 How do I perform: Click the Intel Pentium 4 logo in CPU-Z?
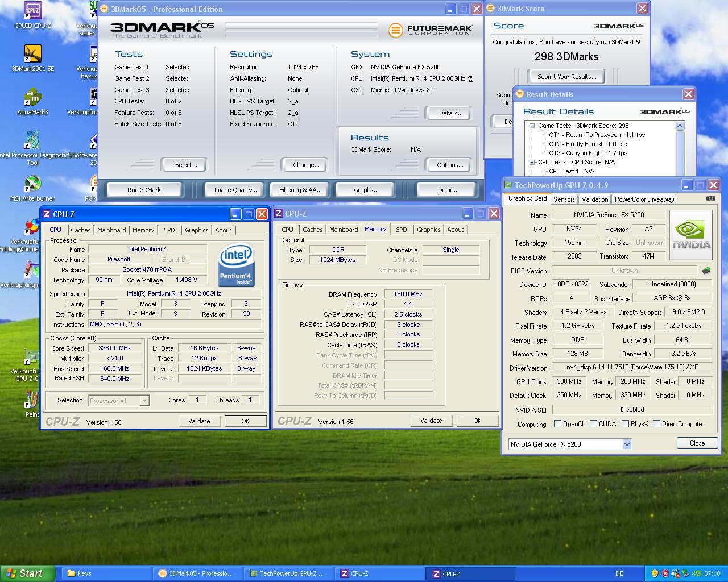[236, 265]
